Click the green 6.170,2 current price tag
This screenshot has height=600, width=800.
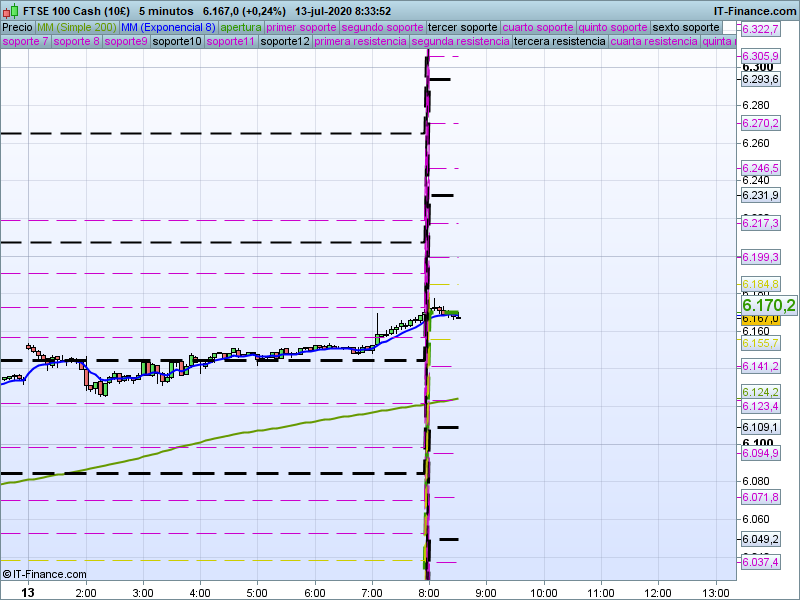768,305
